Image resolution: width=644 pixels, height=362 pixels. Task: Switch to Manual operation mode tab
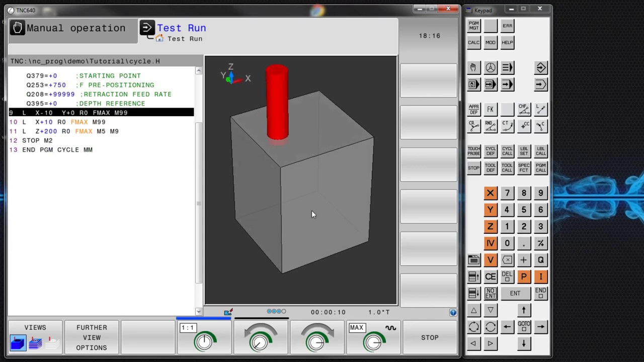73,31
